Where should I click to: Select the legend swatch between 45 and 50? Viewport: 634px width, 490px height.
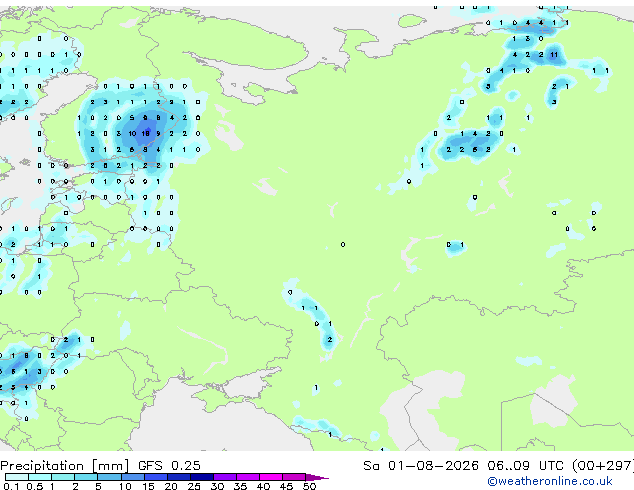coord(294,477)
